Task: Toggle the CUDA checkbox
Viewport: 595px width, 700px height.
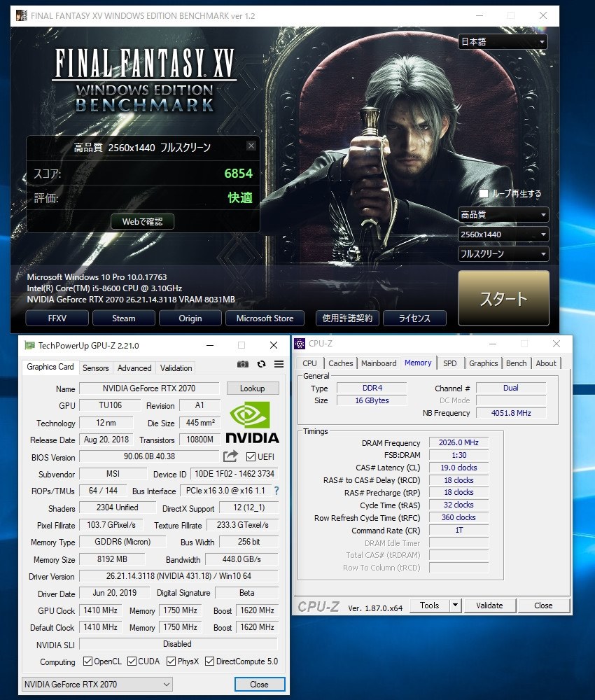Action: [132, 661]
